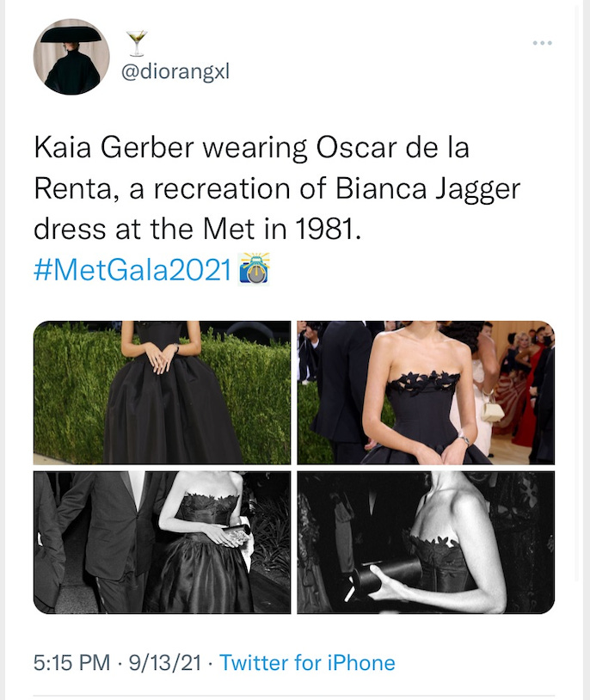Image resolution: width=590 pixels, height=700 pixels.
Task: Open the @diorangxl profile handle
Action: (175, 71)
